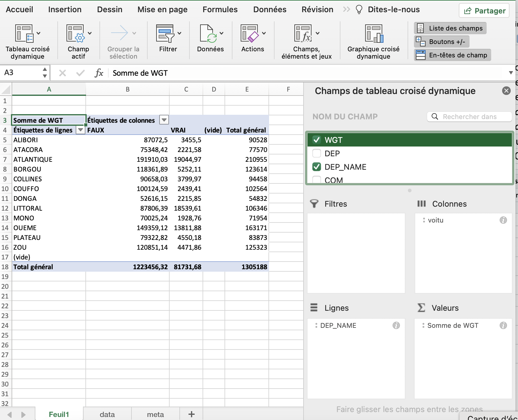The width and height of the screenshot is (518, 420).
Task: Click the Partager button
Action: coord(484,11)
